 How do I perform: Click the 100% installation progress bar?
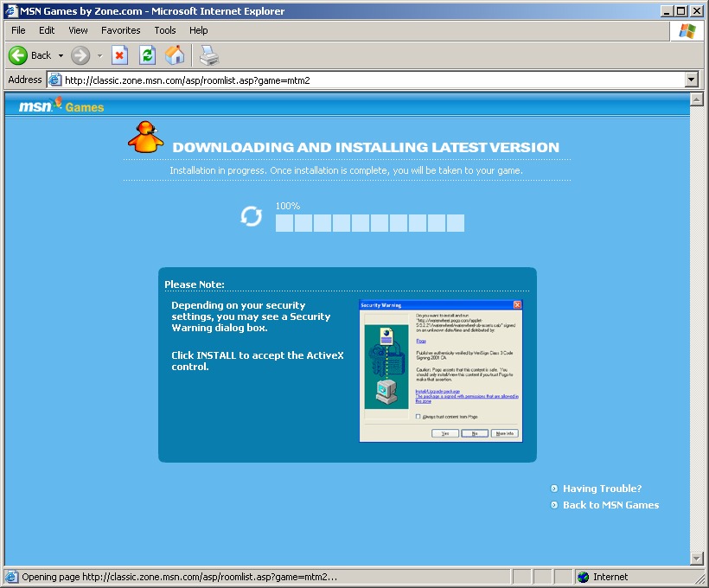370,223
